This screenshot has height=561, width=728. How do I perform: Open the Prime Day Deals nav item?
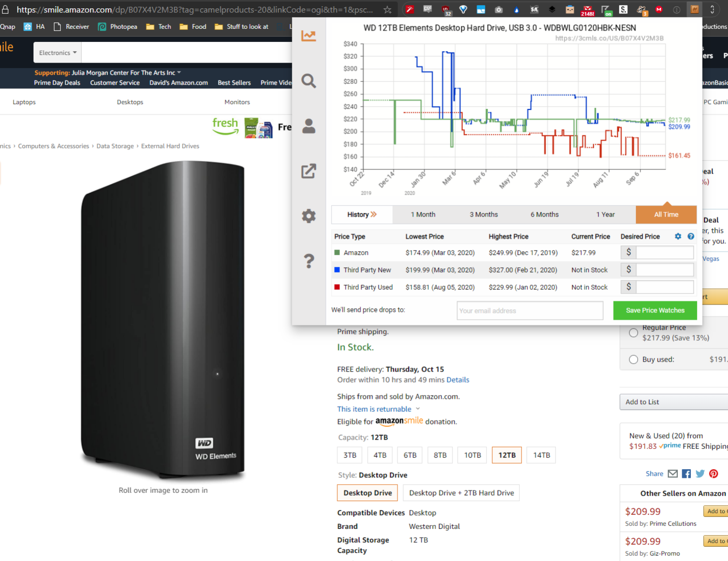pyautogui.click(x=57, y=83)
